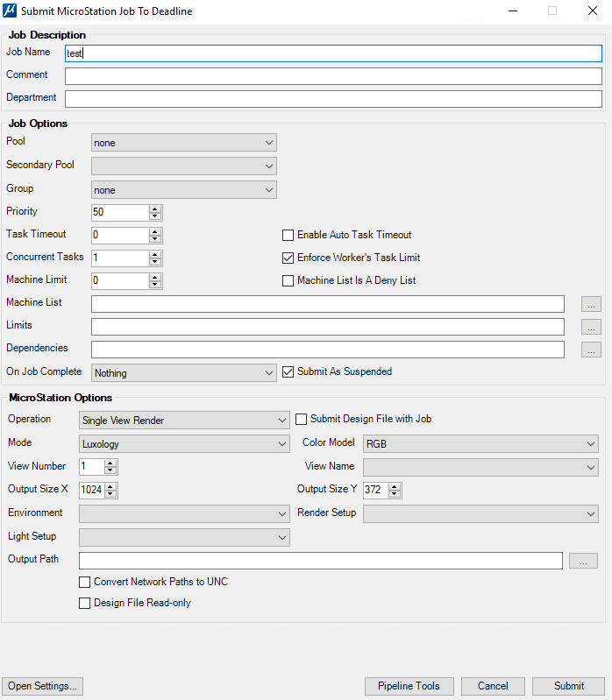This screenshot has height=700, width=612.
Task: Click the Output Path text field
Action: click(x=321, y=561)
